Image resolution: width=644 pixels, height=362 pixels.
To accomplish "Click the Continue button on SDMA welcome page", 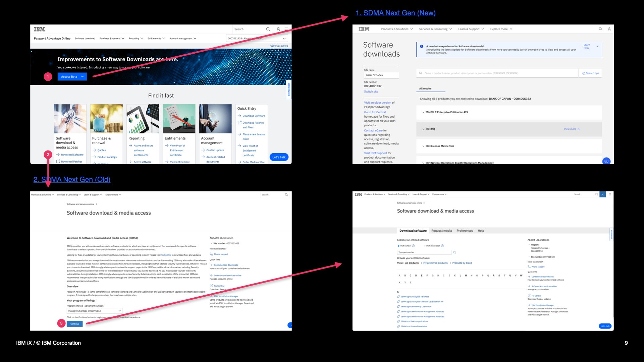I will [74, 324].
